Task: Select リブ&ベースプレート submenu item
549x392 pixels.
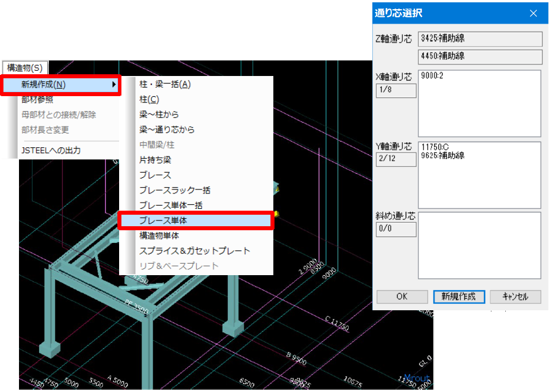Action: (x=178, y=266)
